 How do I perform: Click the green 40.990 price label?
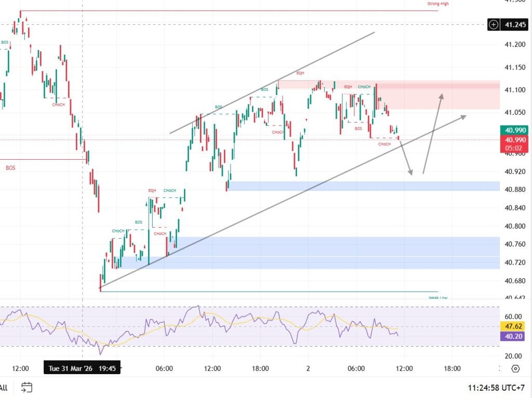coord(514,130)
